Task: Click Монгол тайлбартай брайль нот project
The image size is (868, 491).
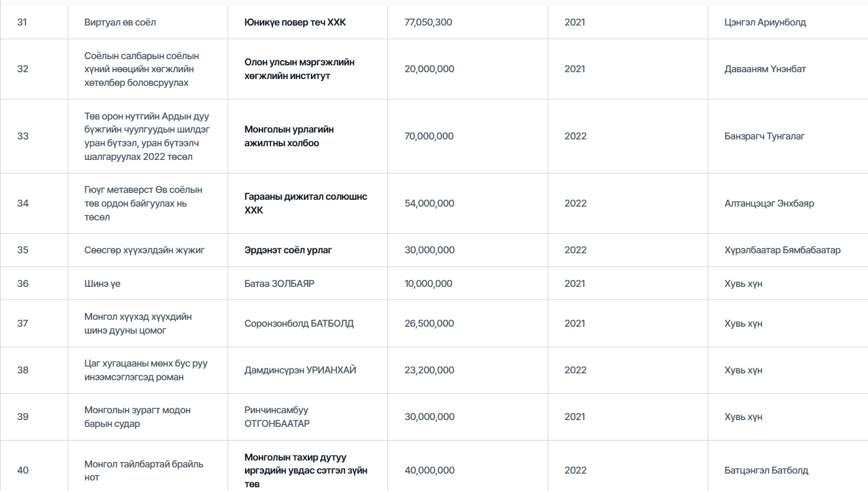Action: tap(144, 470)
